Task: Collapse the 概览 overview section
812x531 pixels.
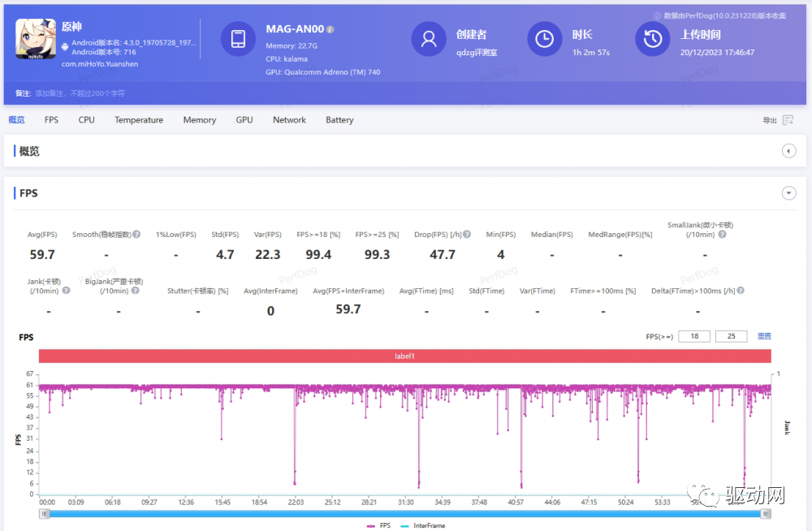Action: pyautogui.click(x=788, y=151)
